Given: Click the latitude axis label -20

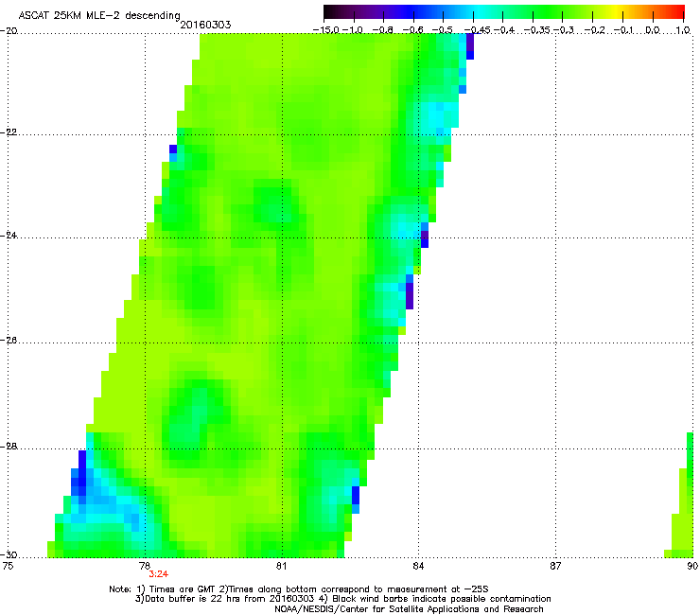Looking at the screenshot, I should click(9, 30).
